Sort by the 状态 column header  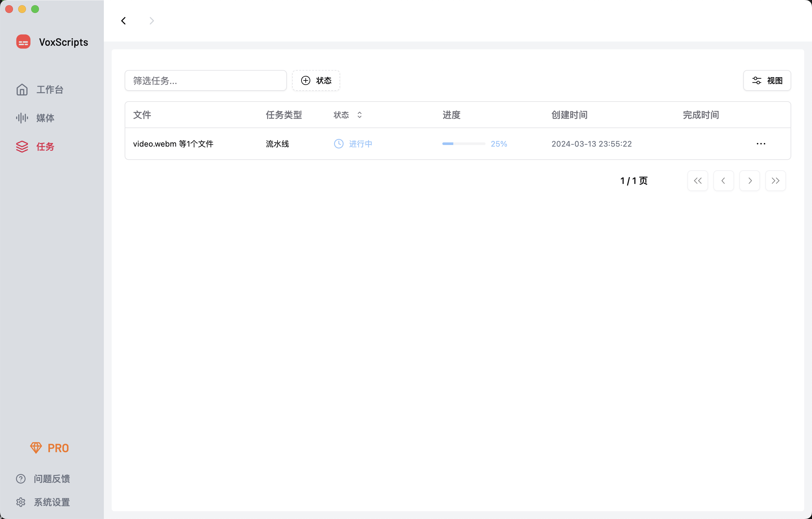(x=348, y=115)
